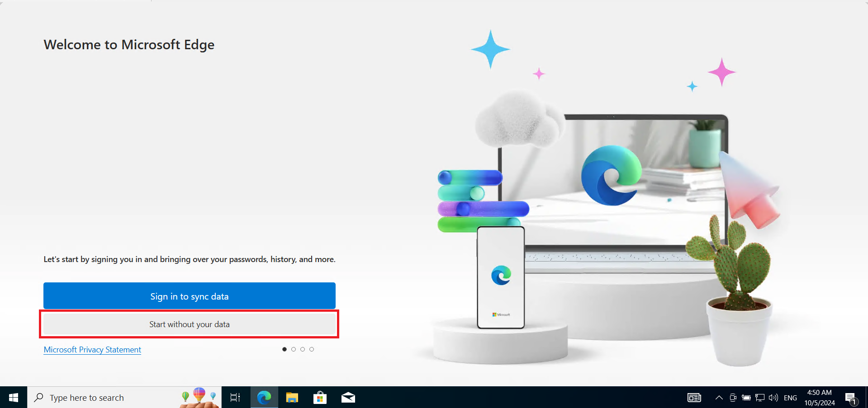This screenshot has height=408, width=868.
Task: Open the Windows Start menu
Action: click(14, 397)
